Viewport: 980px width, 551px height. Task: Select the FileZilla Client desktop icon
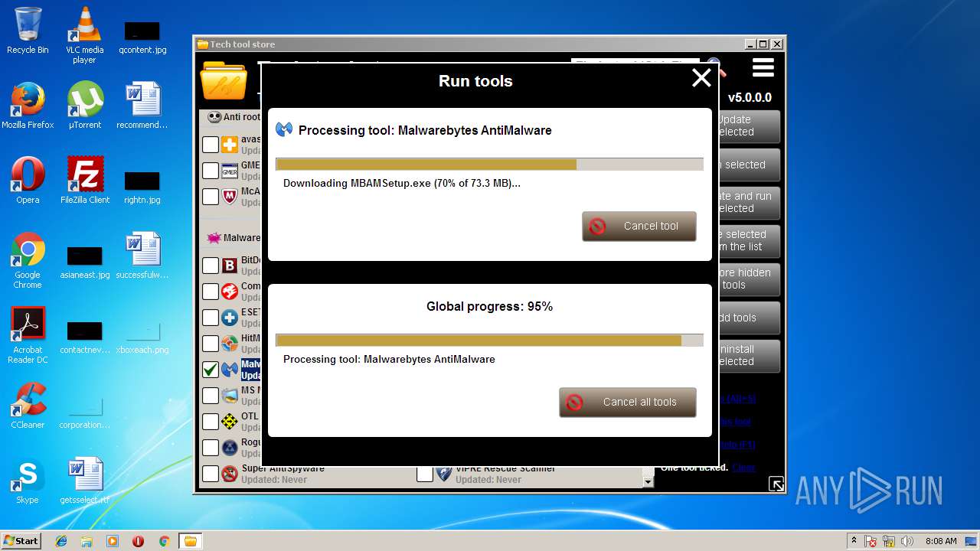click(x=84, y=181)
